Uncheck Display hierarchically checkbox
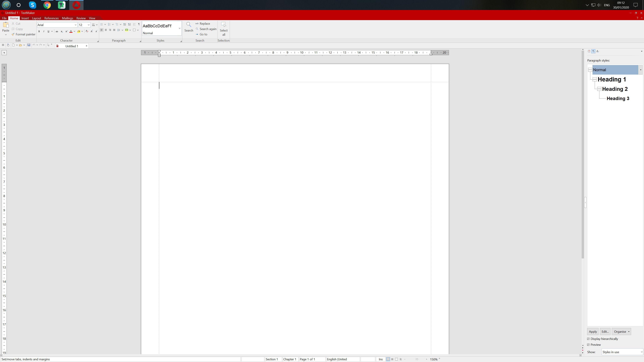The height and width of the screenshot is (362, 644). 588,339
